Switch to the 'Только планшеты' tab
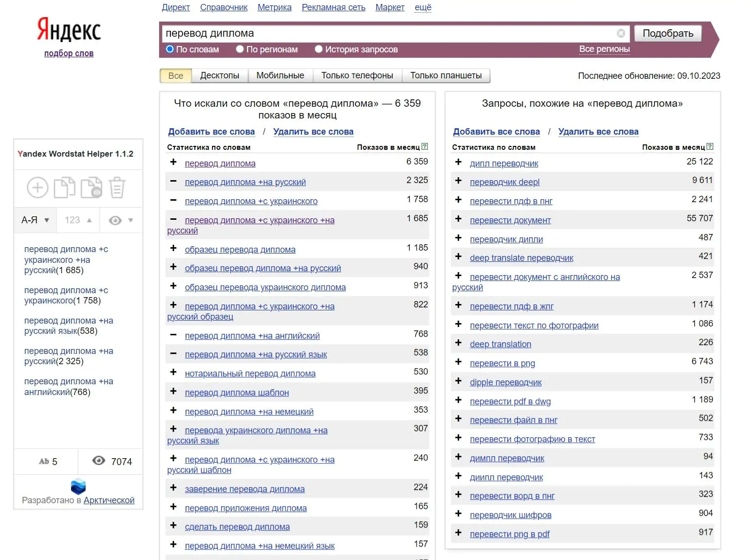This screenshot has width=751, height=560. 446,75
